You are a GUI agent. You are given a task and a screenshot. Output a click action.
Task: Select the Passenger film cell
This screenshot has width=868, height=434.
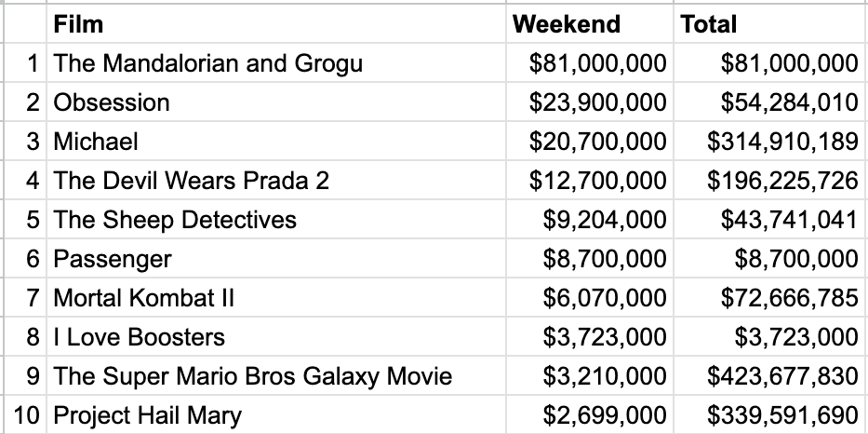point(276,259)
